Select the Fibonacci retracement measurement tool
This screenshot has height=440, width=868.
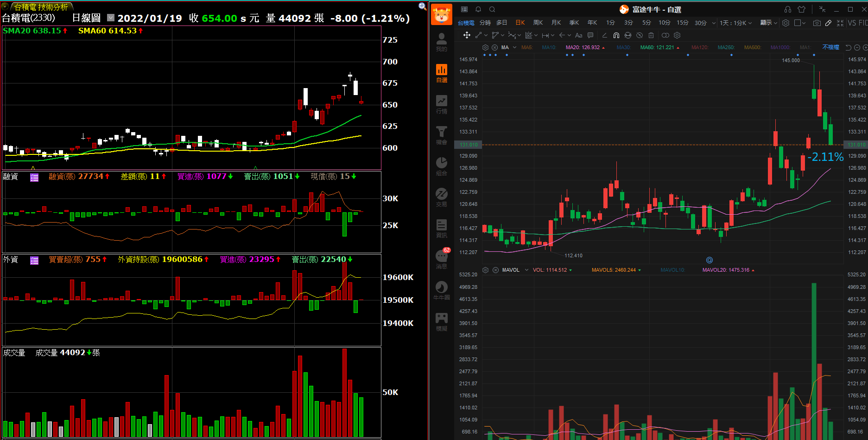pyautogui.click(x=528, y=35)
